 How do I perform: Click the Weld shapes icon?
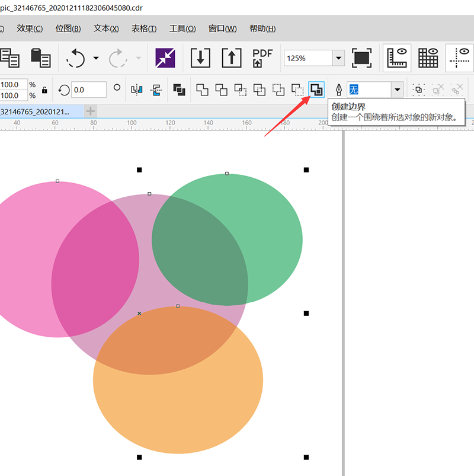click(203, 90)
